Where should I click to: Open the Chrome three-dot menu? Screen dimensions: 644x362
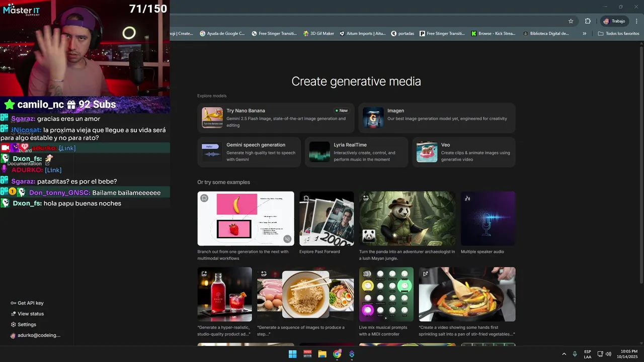coord(636,21)
